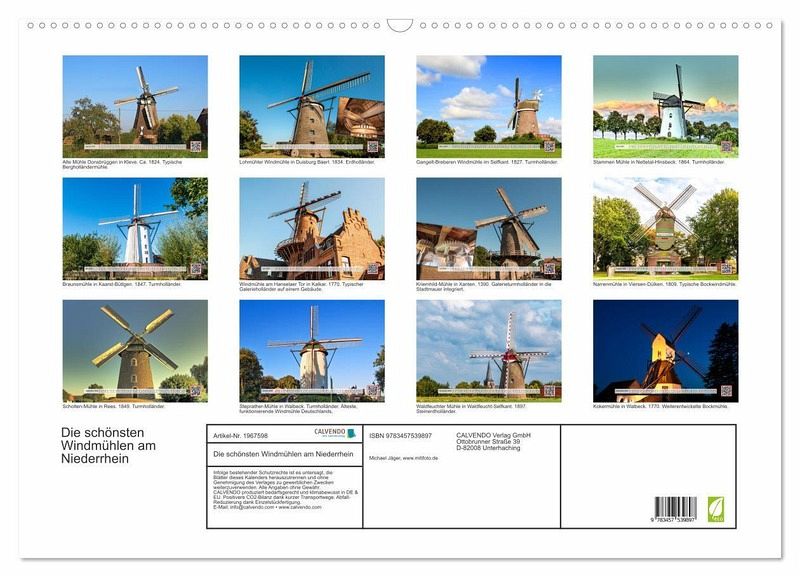Click 'CALVENDO Verlag GmbH' publisher name
Screen dimensions: 800x577
coord(493,435)
